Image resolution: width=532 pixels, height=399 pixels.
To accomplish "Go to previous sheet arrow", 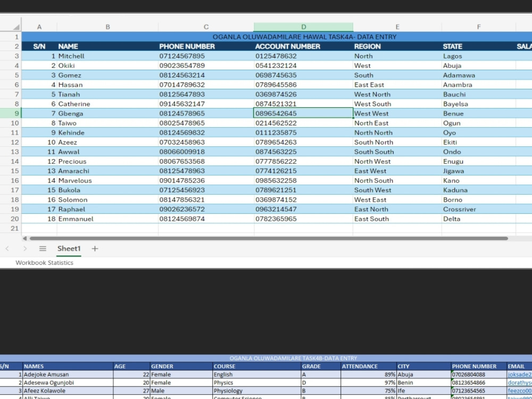I will [7, 248].
